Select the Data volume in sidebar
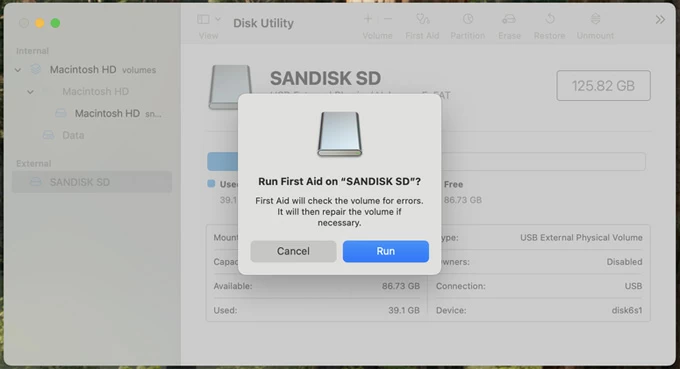The image size is (680, 369). [x=92, y=135]
